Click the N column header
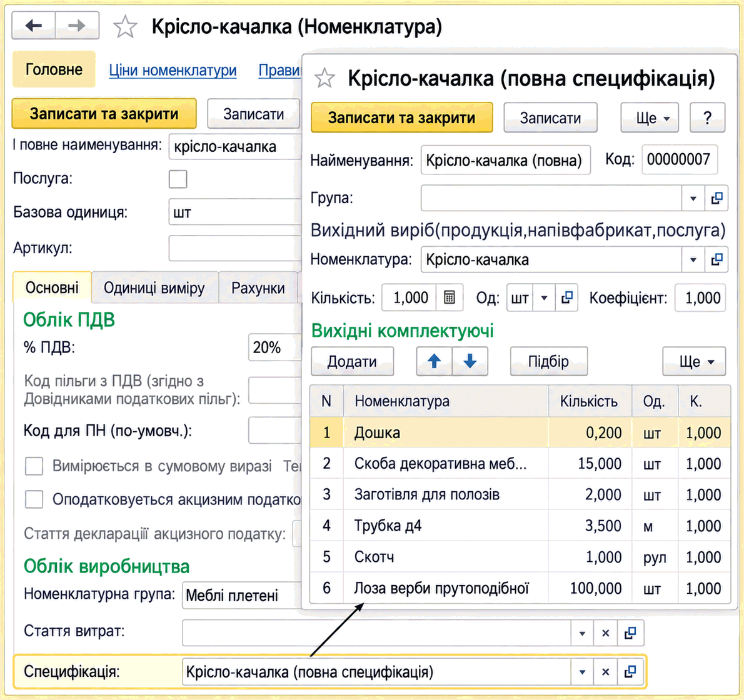This screenshot has width=744, height=700. [x=326, y=401]
